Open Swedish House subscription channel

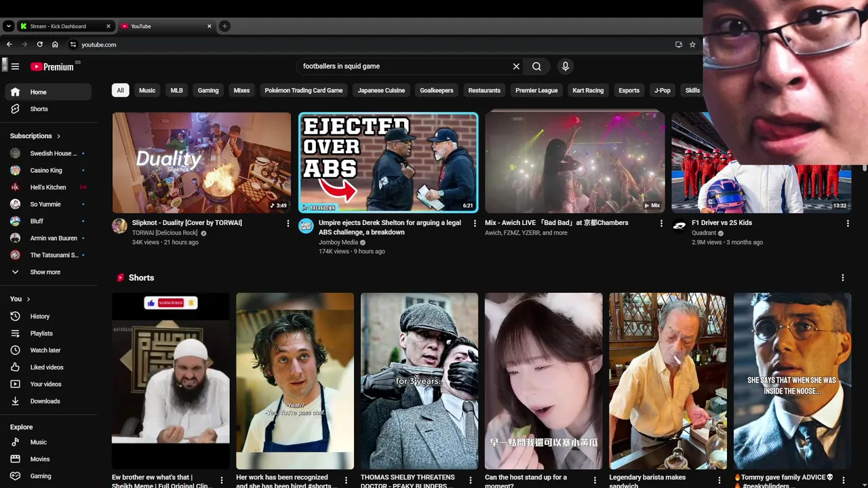point(47,154)
